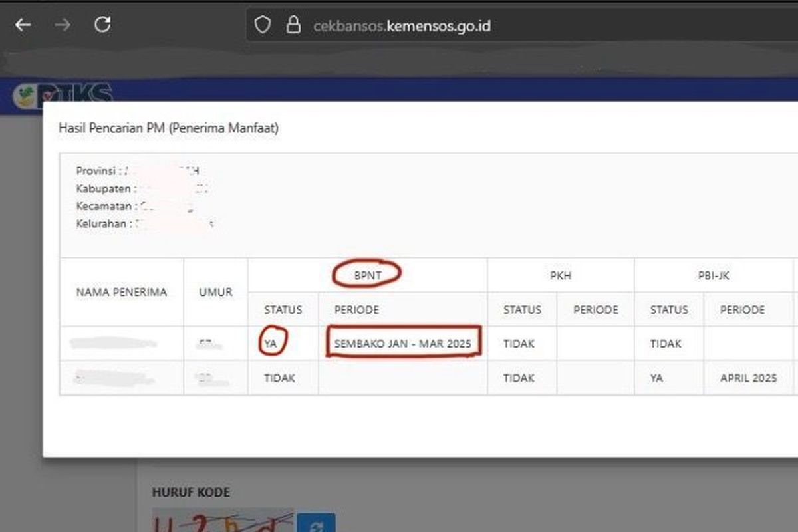The height and width of the screenshot is (532, 798).
Task: Select the BPNT column header
Action: [x=366, y=273]
